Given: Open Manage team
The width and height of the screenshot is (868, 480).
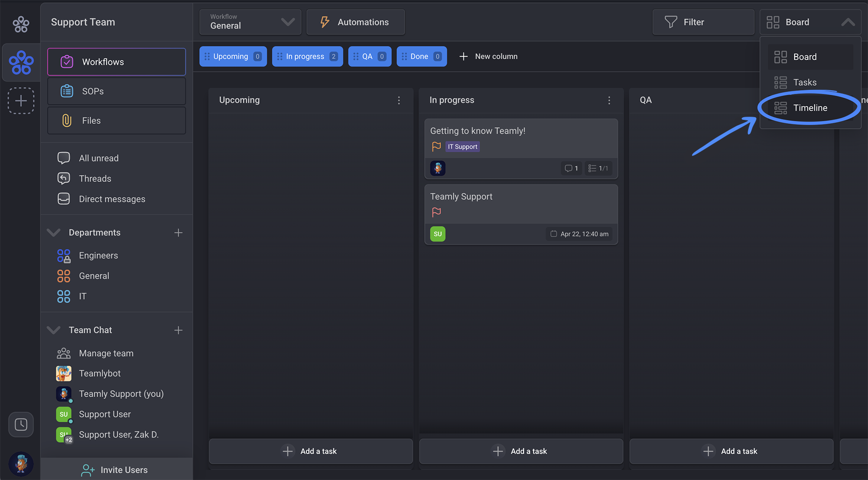Looking at the screenshot, I should 106,353.
